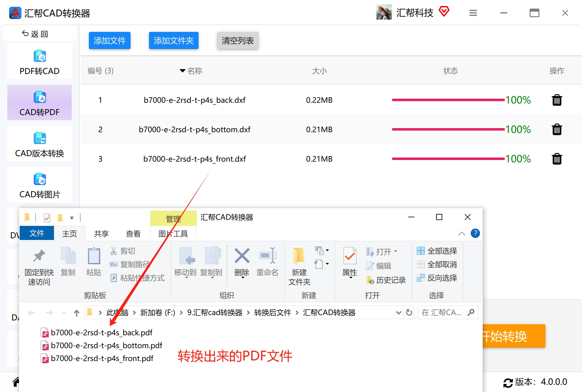Screen dimensions: 582x392
Task: Click the red VIP diamond icon
Action: (x=444, y=12)
